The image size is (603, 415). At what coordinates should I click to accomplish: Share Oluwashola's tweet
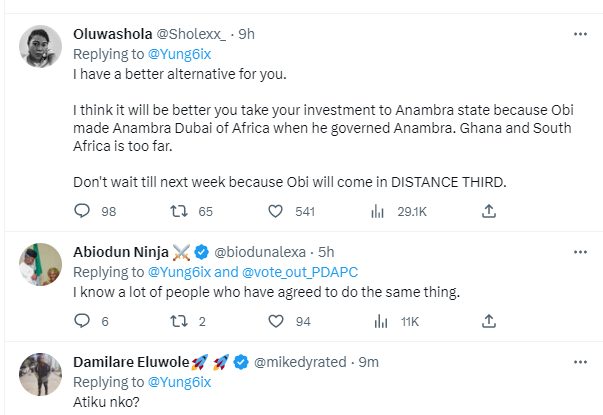click(489, 211)
